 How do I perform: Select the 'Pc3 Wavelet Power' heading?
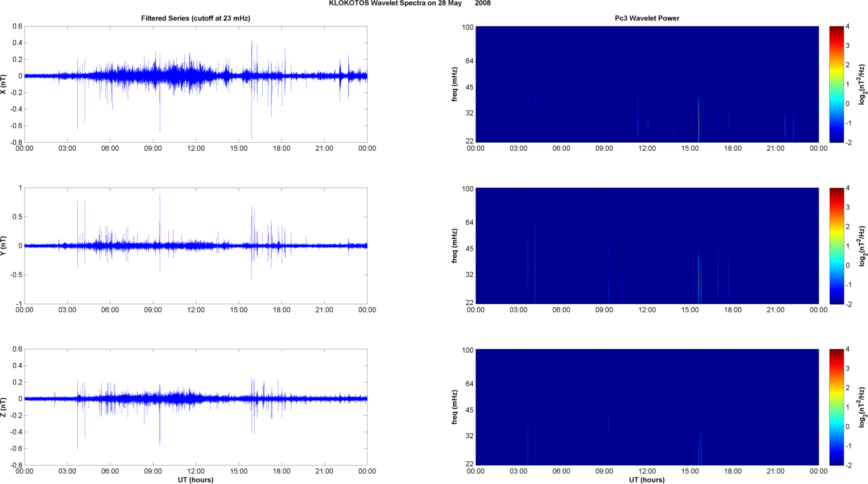tap(647, 18)
